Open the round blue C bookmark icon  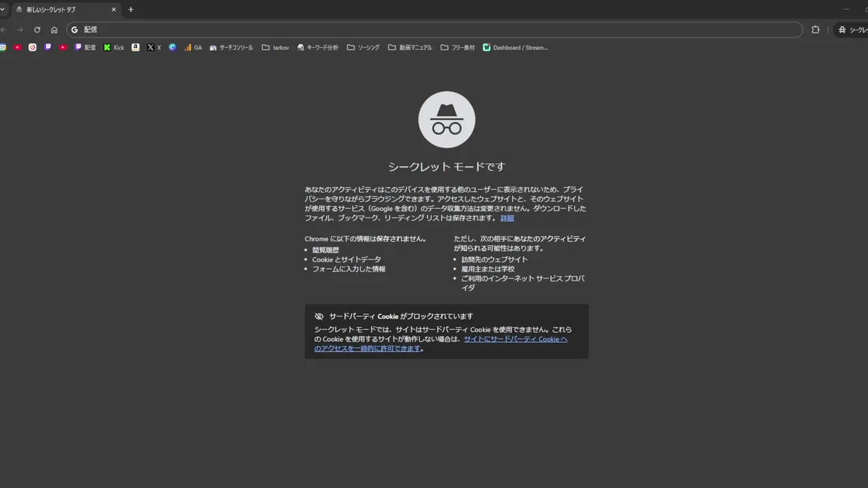pos(172,47)
